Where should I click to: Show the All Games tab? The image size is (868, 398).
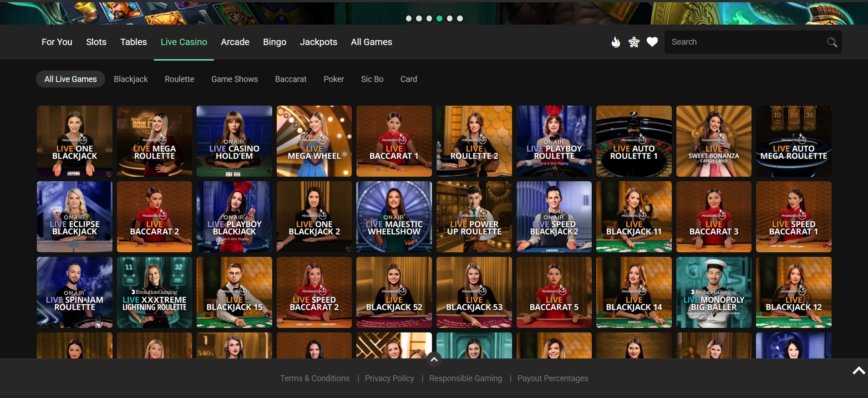pos(371,42)
